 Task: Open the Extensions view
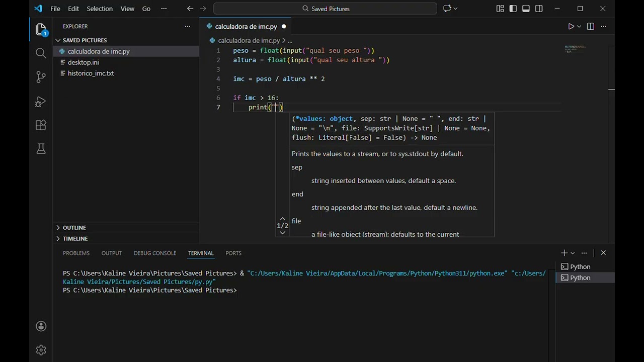(x=41, y=125)
